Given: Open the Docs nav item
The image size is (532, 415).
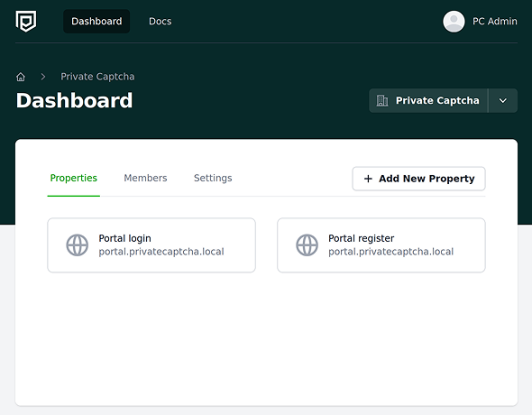Looking at the screenshot, I should [x=161, y=21].
